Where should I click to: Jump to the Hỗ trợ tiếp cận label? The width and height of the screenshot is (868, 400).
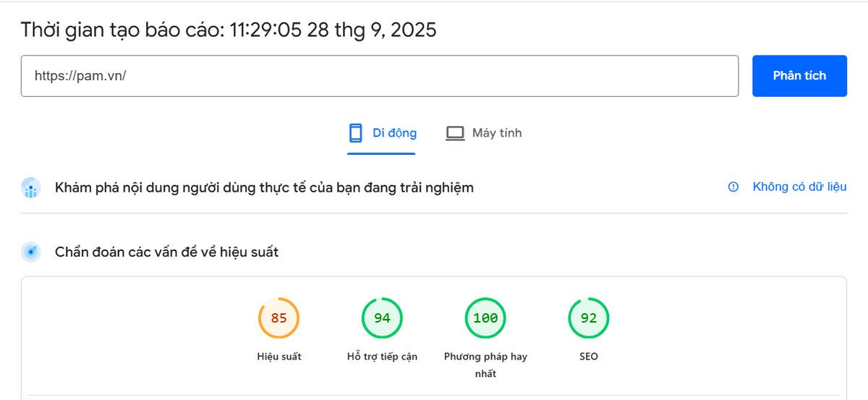382,357
